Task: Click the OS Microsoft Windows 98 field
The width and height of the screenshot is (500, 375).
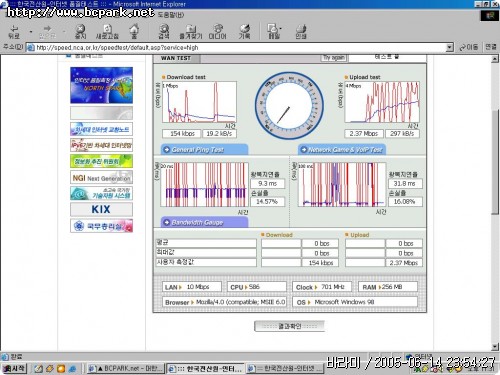Action: coord(355,302)
